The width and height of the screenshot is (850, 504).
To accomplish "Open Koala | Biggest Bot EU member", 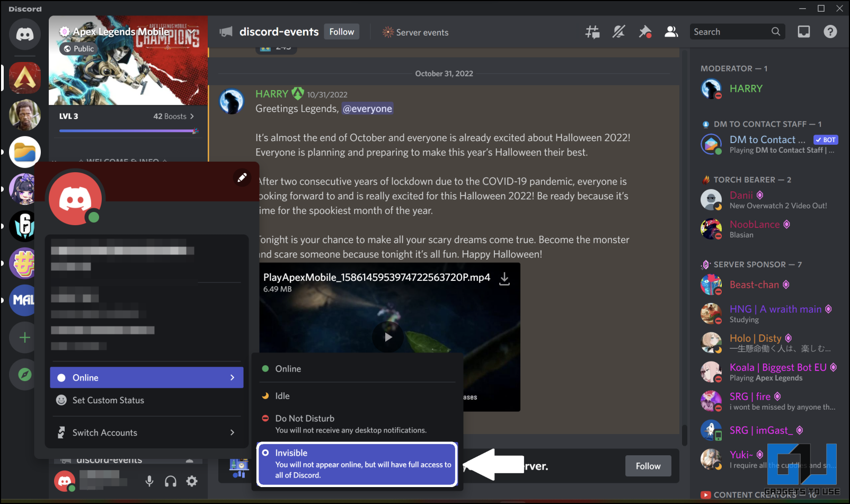I will click(x=770, y=372).
